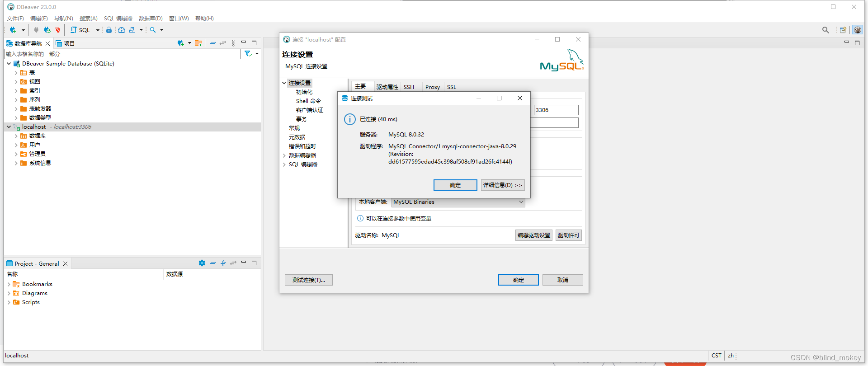Maximize the Project - General panel
868x366 pixels.
pos(254,263)
